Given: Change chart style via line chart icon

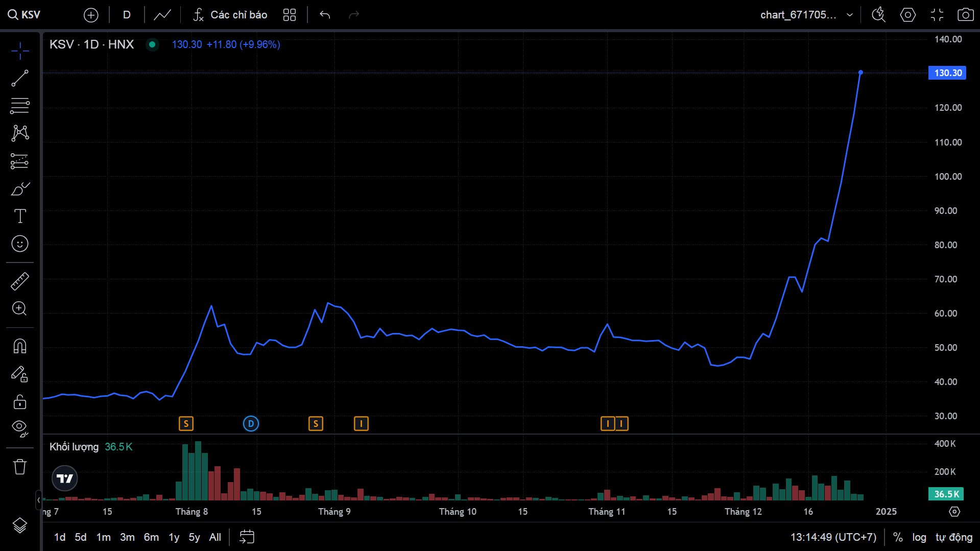Looking at the screenshot, I should (x=162, y=15).
